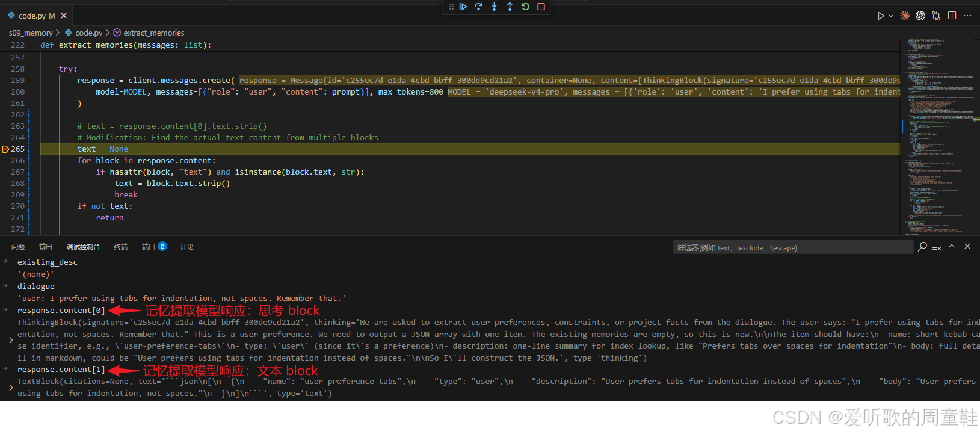Screen dimensions: 980x434
Task: Click line number 259 in gutter
Action: click(x=18, y=81)
